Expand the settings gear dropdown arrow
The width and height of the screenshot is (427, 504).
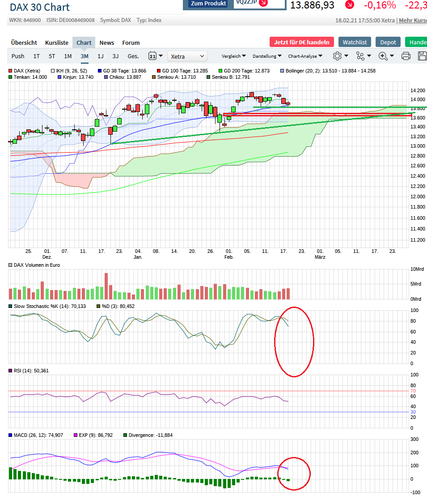coord(346,56)
